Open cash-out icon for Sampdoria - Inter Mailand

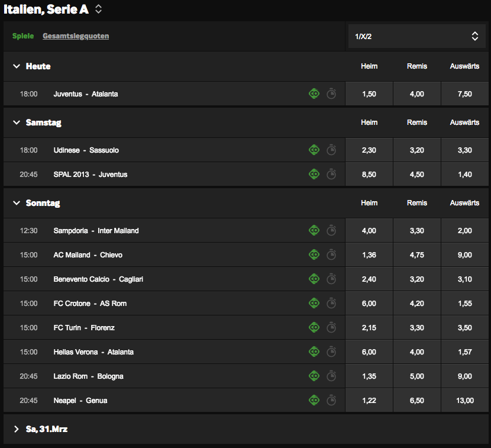(x=314, y=230)
